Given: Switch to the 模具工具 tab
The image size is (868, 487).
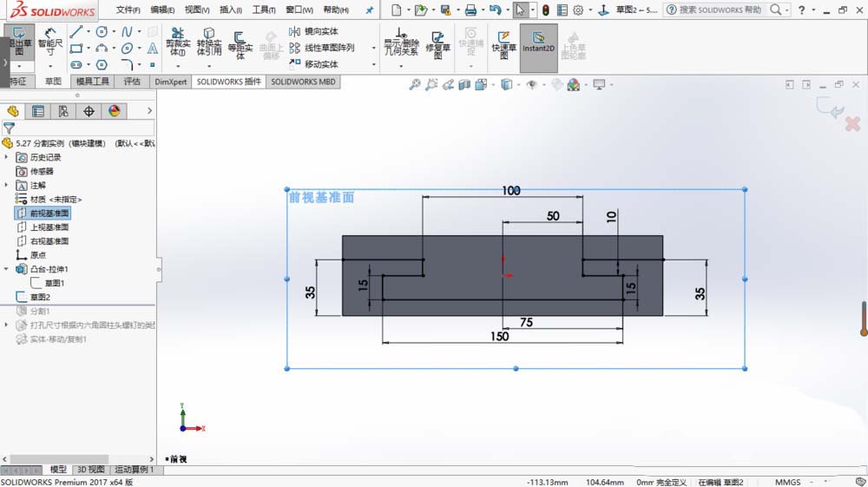Looking at the screenshot, I should pyautogui.click(x=93, y=82).
